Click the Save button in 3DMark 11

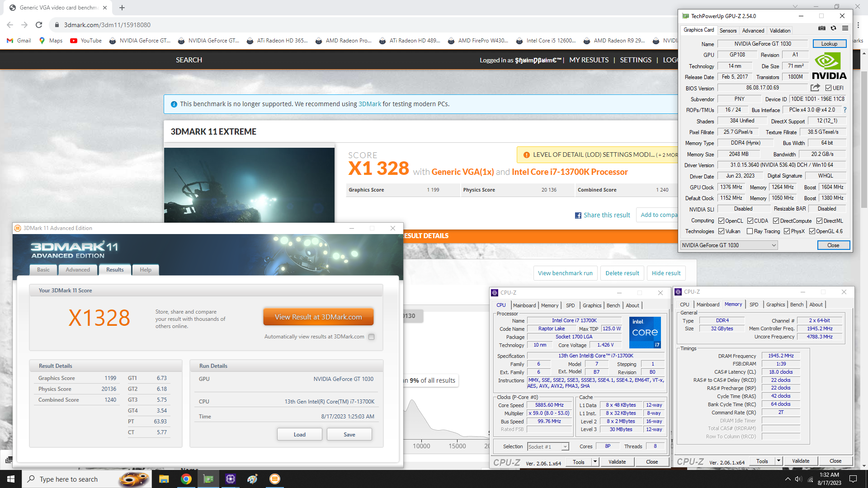[x=349, y=435]
